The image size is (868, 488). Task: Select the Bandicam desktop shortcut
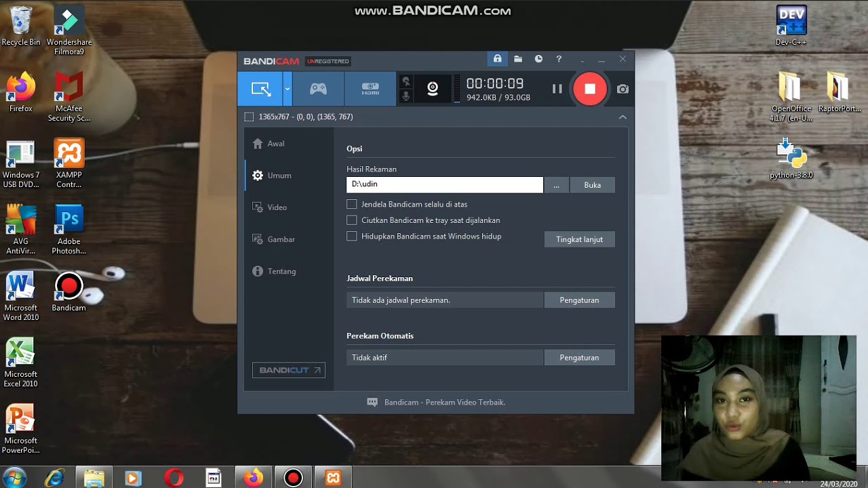tap(69, 292)
